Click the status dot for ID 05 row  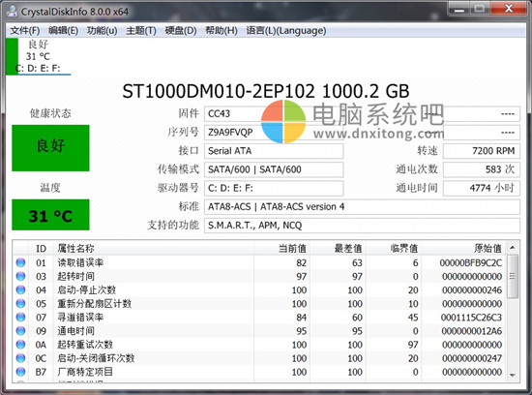coord(20,303)
